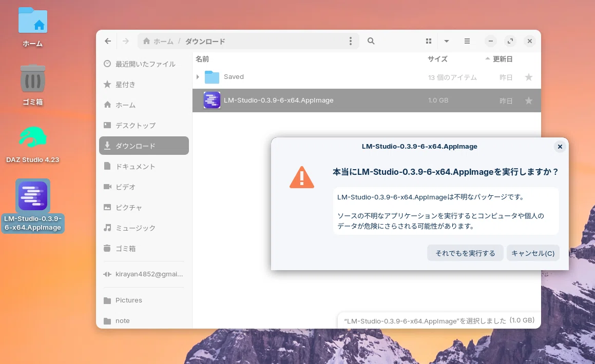Open デスクトップ in sidebar
Image resolution: width=595 pixels, height=364 pixels.
click(144, 126)
